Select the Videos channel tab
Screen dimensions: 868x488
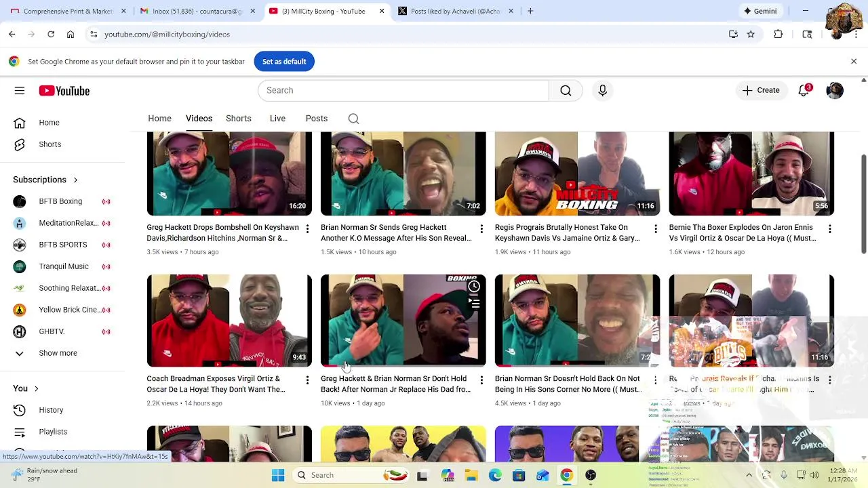(199, 119)
